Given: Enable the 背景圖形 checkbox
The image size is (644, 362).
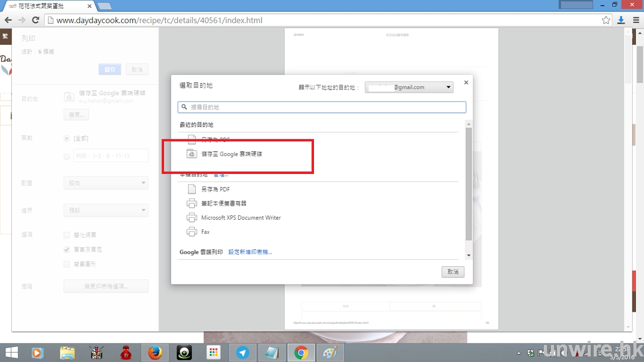Looking at the screenshot, I should pos(67,264).
